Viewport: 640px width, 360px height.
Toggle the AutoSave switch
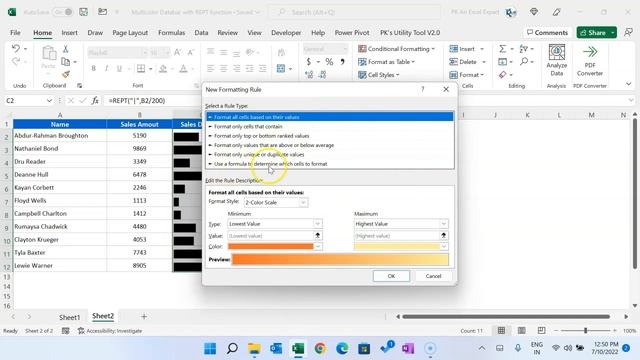tap(63, 12)
